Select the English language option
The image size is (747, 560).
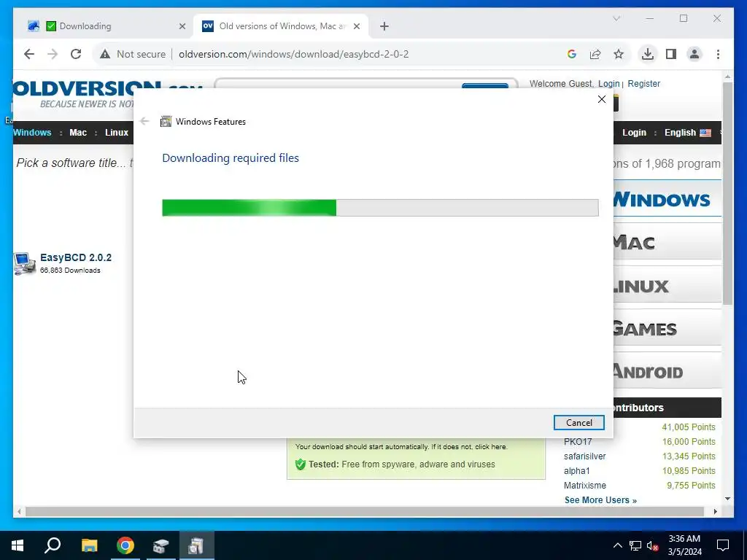[687, 133]
